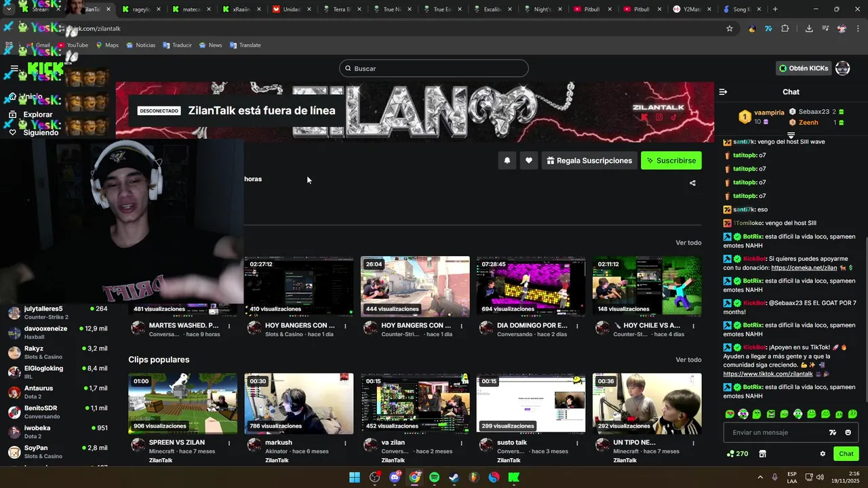Open the Traducir bookmark
The height and width of the screenshot is (488, 868).
(x=177, y=45)
